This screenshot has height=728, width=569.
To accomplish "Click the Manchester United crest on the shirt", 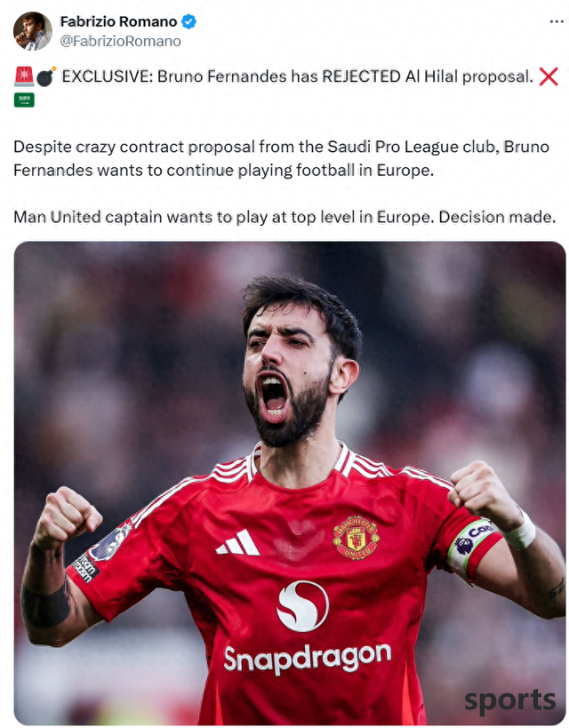I will tap(356, 537).
